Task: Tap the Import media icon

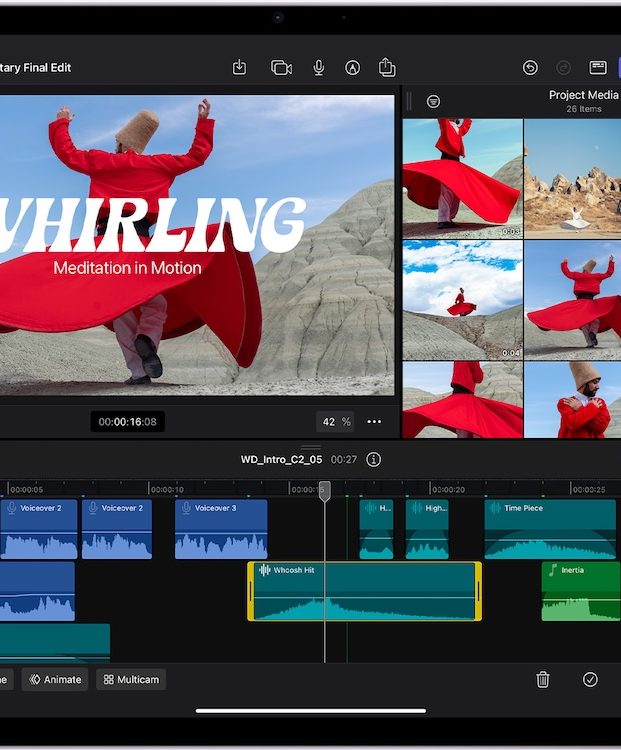Action: (x=239, y=67)
